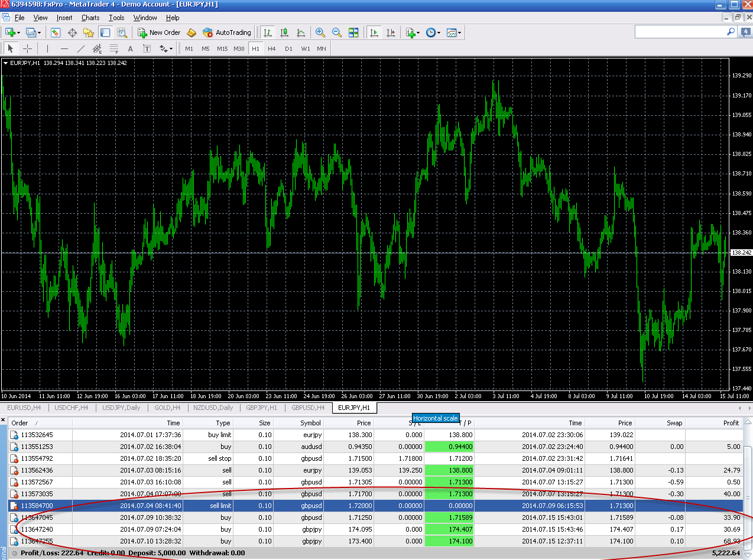This screenshot has height=560, width=753.
Task: Toggle chart Auto Scroll
Action: coord(374,32)
